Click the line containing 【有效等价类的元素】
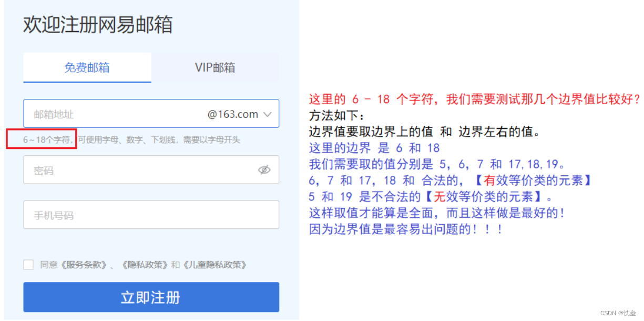Viewport: 644px width, 321px height. click(x=451, y=181)
